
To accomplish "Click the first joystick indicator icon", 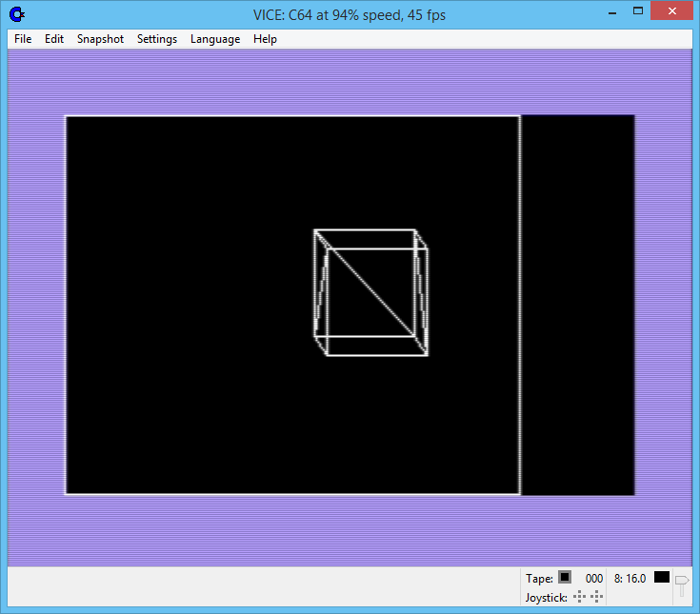I will [x=579, y=597].
